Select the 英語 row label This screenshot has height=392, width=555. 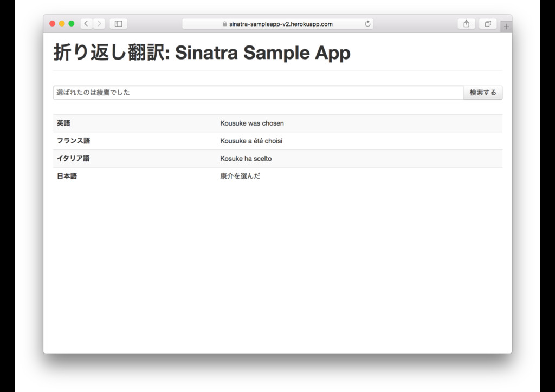(x=64, y=123)
